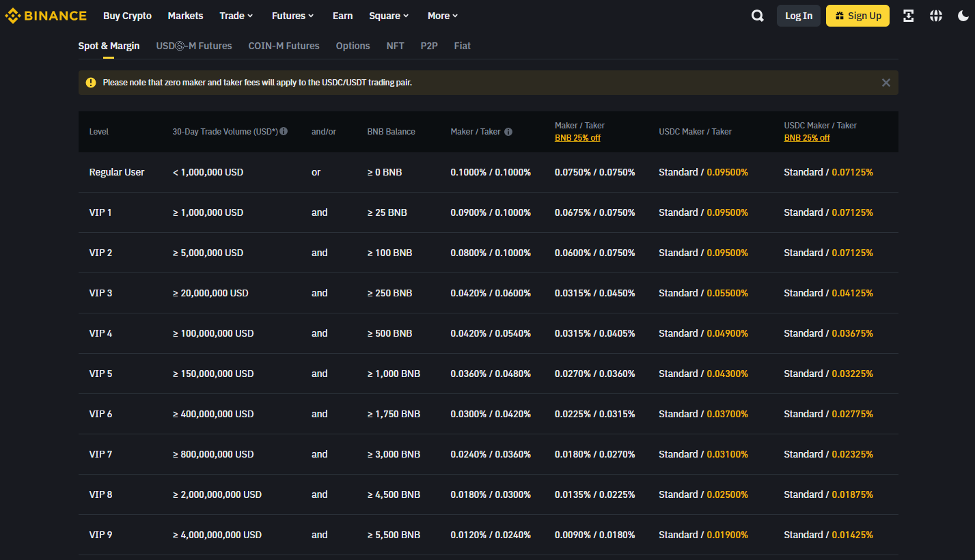Select the VIP 2 level cell
The image size is (975, 560).
[100, 253]
